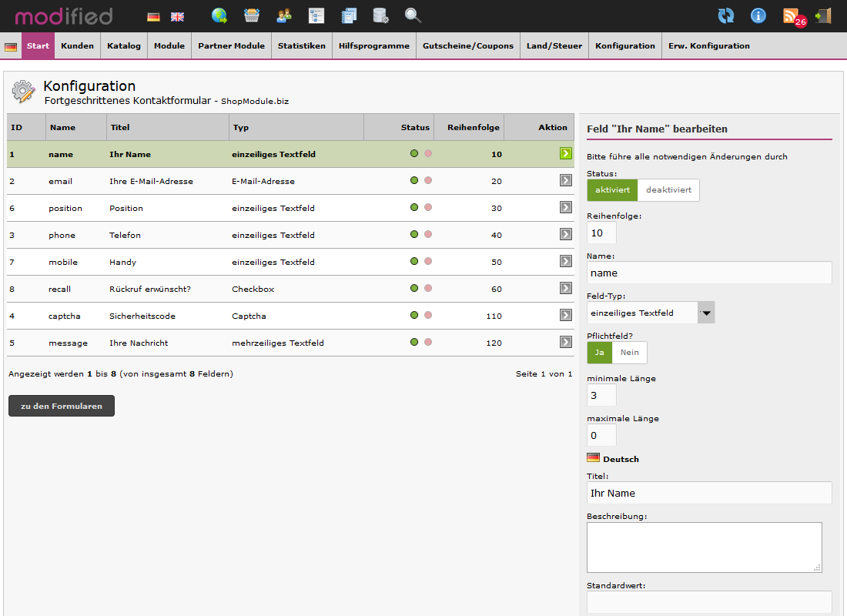The image size is (847, 616).
Task: Open the Katalog menu
Action: coord(124,46)
